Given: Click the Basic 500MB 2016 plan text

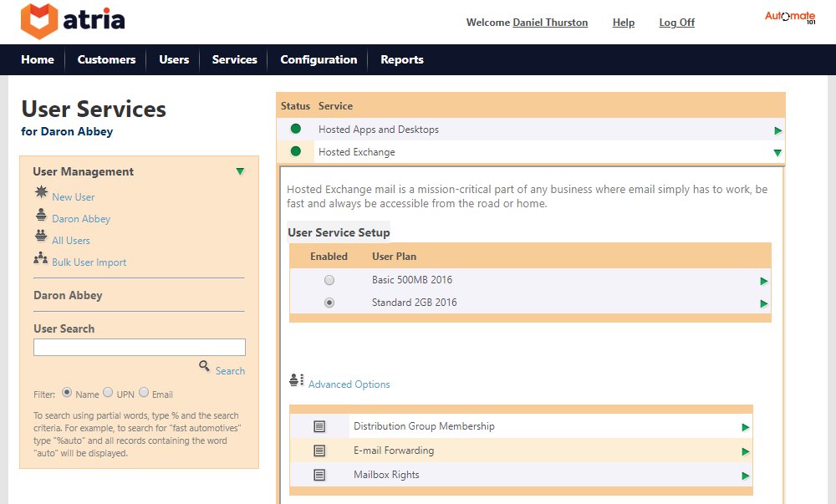Looking at the screenshot, I should point(412,280).
